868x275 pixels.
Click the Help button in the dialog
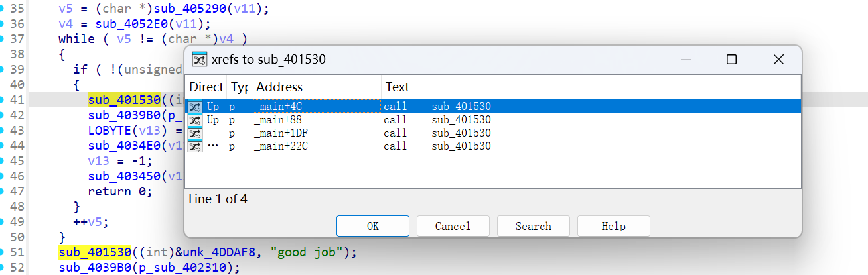pos(613,226)
